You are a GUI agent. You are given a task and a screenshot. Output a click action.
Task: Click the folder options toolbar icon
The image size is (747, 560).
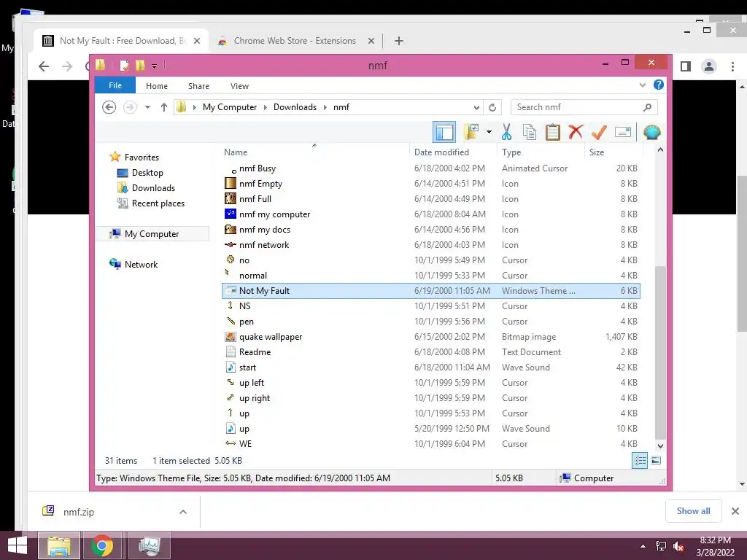coord(471,132)
